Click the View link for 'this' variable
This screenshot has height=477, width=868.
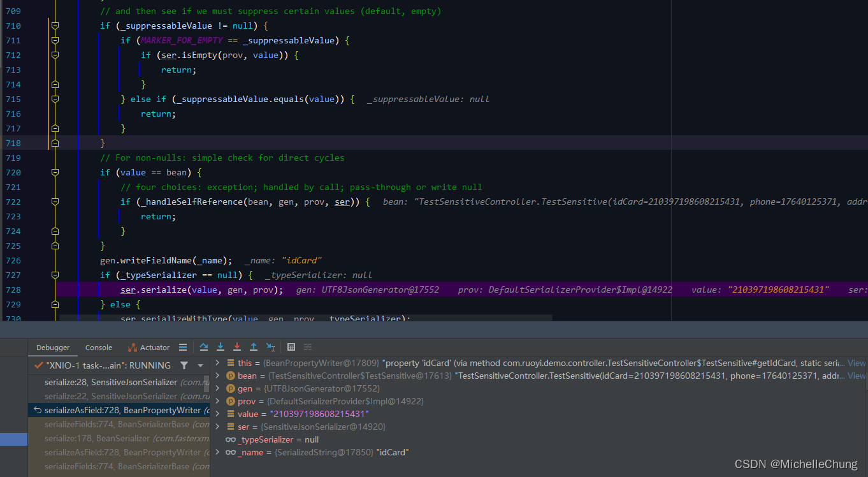857,363
